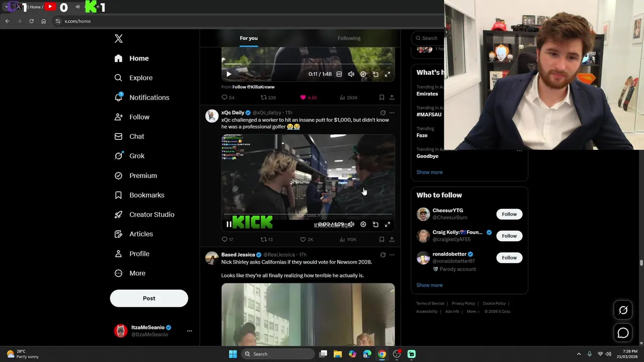The height and width of the screenshot is (362, 644).
Task: Mute the KillaKreww video
Action: 351,74
